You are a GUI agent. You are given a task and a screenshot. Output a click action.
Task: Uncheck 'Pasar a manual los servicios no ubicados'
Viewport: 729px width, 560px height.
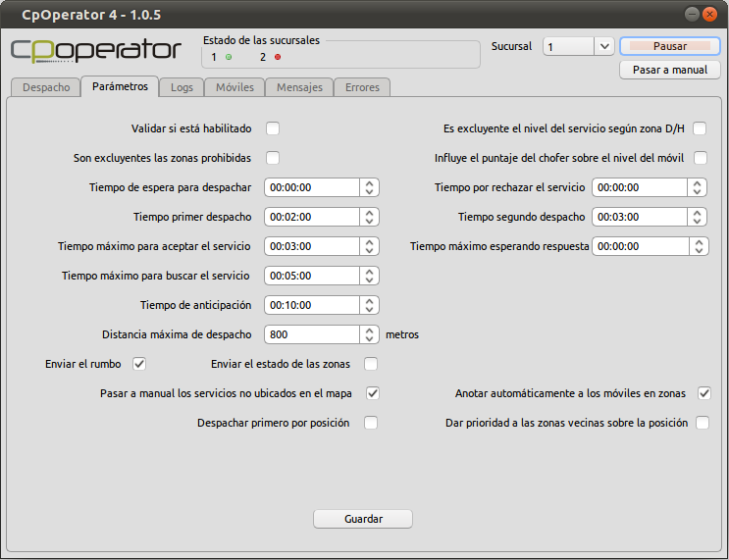click(373, 393)
